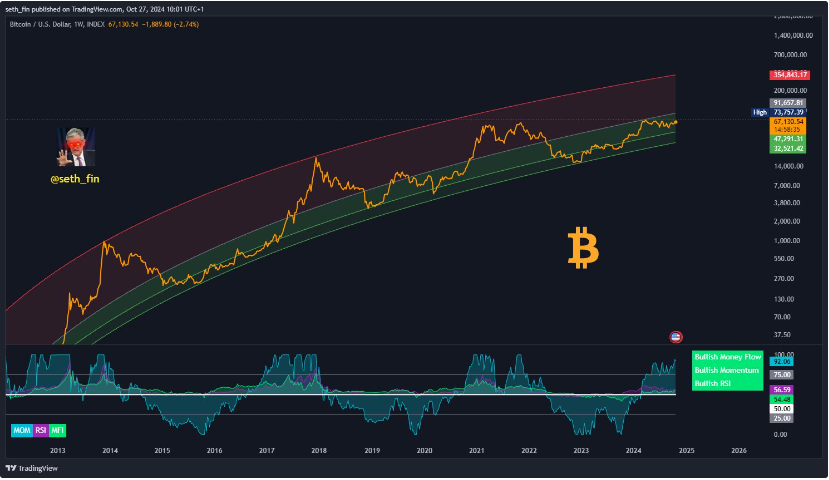Click the 0.00 oscillator scale value

pyautogui.click(x=780, y=435)
